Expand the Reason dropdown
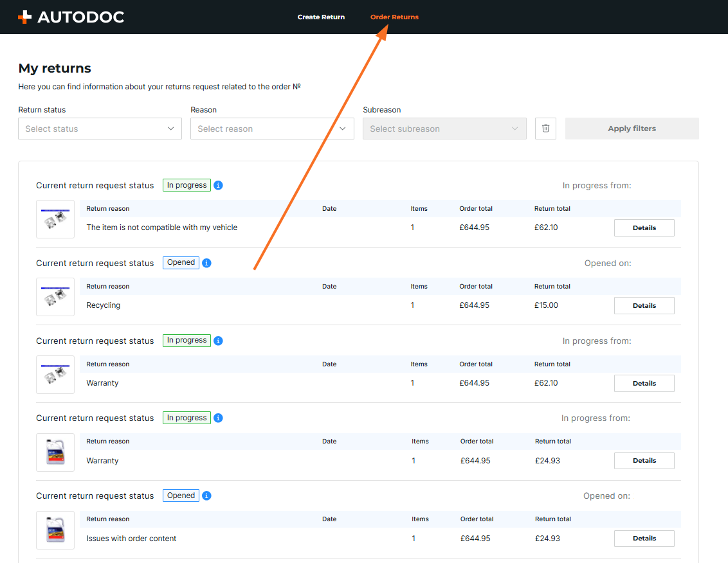This screenshot has width=728, height=563. [272, 129]
